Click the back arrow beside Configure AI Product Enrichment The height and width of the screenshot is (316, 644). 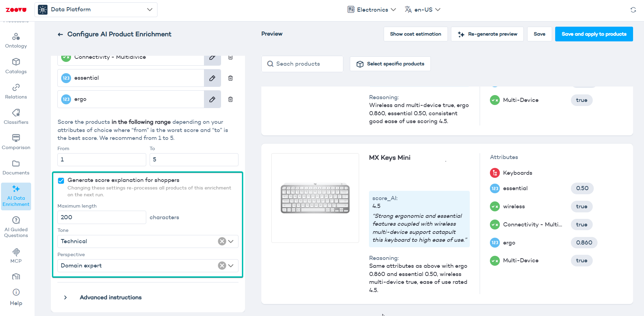tap(60, 34)
